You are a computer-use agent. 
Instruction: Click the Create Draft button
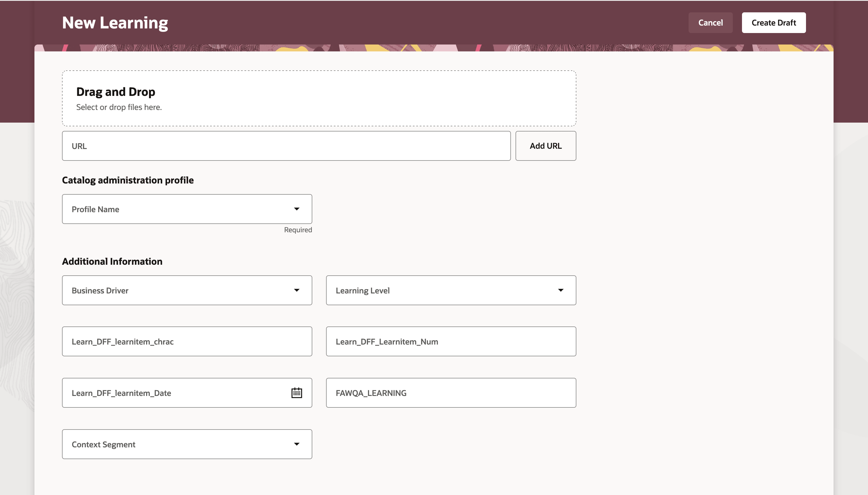[x=773, y=23]
